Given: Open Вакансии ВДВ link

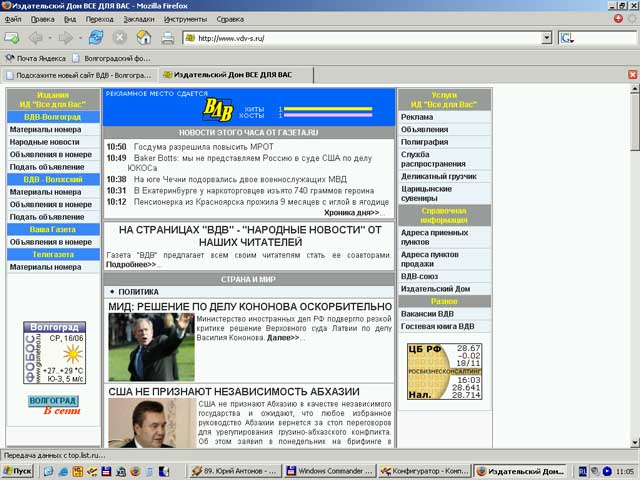Looking at the screenshot, I should [427, 314].
